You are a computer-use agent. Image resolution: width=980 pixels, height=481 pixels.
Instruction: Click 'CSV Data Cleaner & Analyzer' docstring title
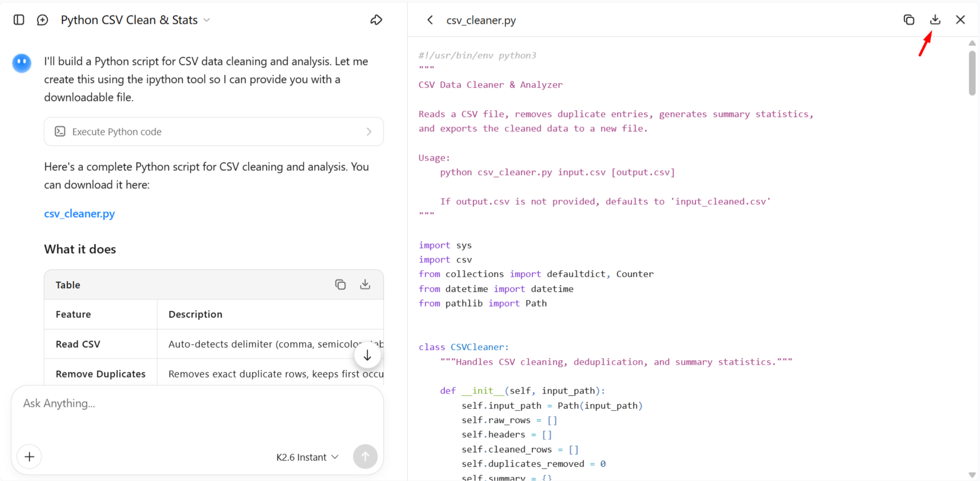click(x=490, y=85)
